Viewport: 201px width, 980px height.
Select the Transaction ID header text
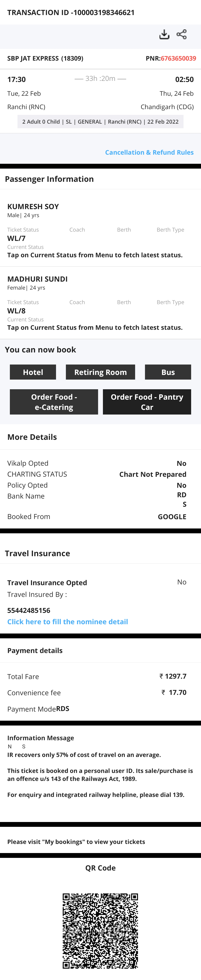71,13
